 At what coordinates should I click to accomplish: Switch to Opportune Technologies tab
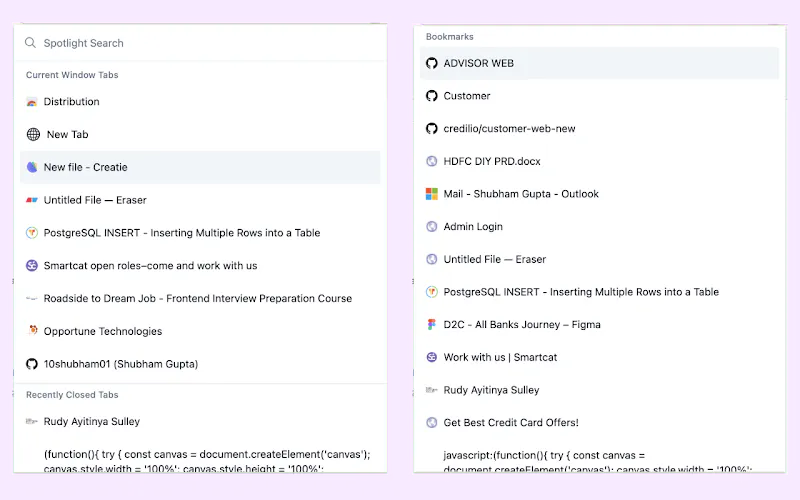[200, 331]
